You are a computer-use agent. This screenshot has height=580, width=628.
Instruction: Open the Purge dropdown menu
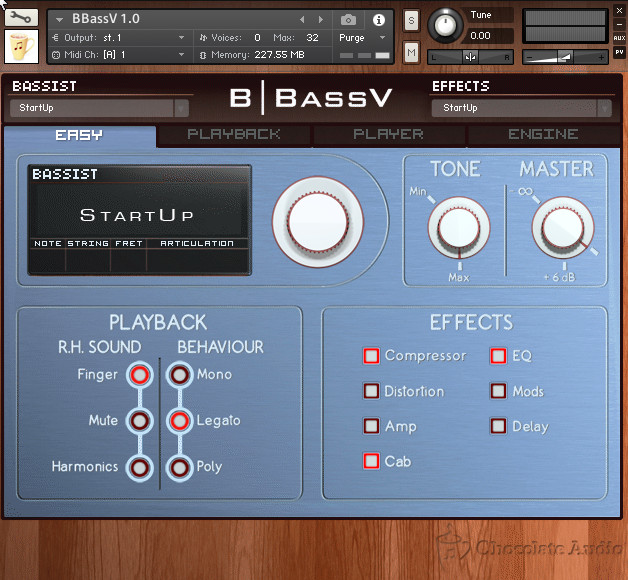362,38
